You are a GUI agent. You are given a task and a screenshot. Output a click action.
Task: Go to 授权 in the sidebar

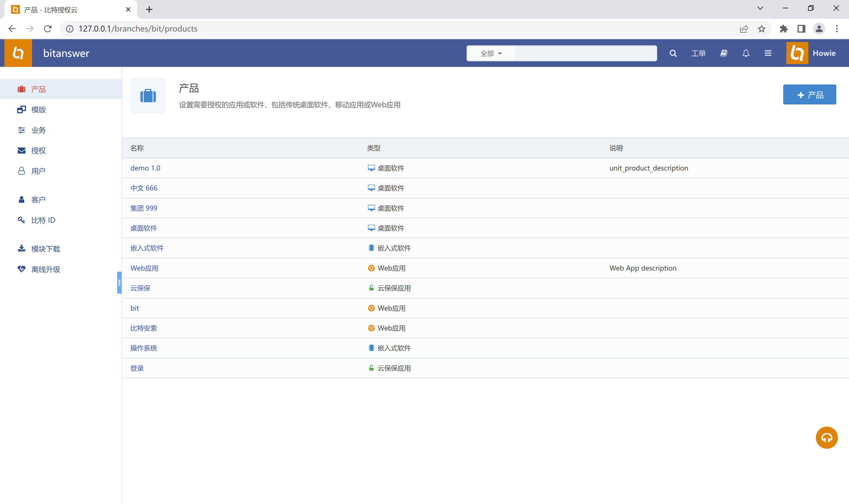coord(38,150)
